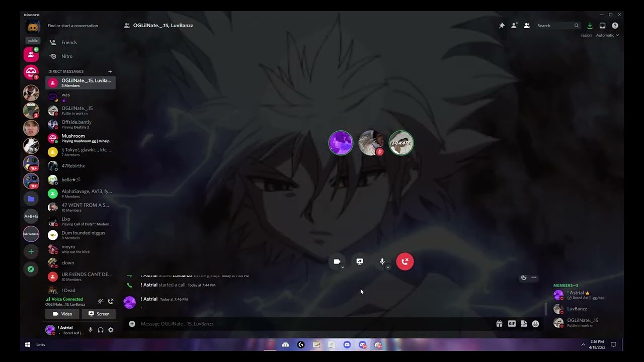The width and height of the screenshot is (644, 362).
Task: Open the gift icon in the message bar
Action: (499, 324)
